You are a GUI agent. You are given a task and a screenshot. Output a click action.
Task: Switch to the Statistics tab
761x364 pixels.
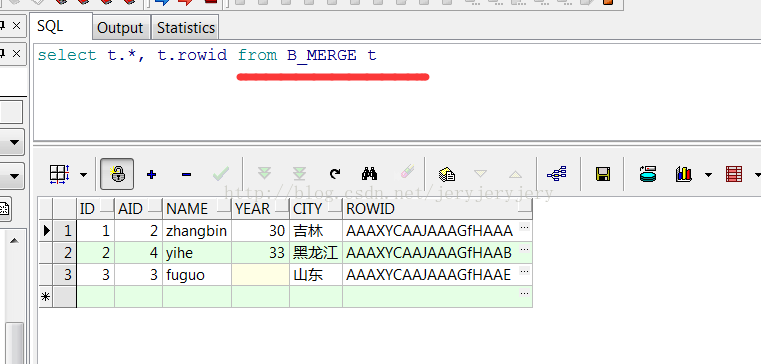(185, 28)
